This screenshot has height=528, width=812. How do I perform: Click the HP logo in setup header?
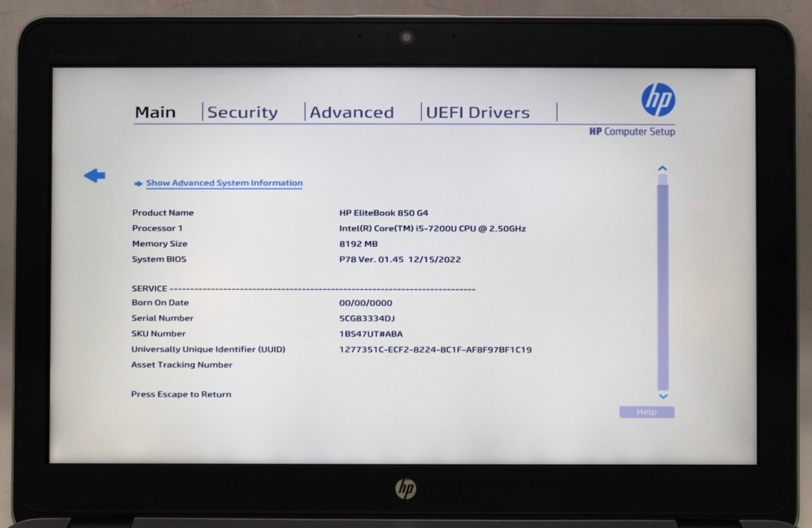tap(658, 99)
